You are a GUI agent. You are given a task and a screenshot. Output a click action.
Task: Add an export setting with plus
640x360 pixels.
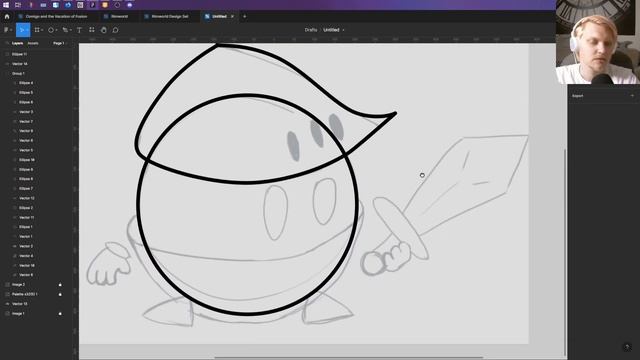pos(632,96)
